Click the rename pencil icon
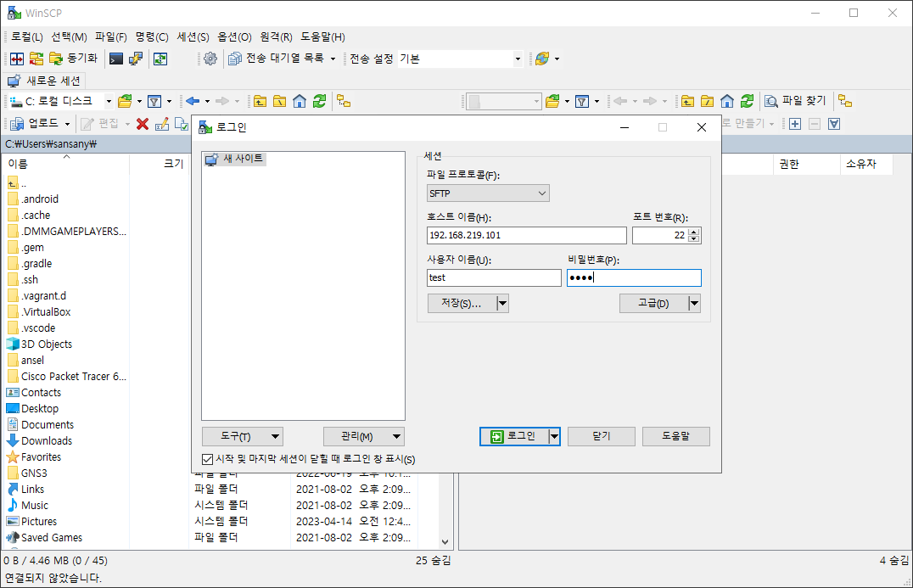 162,123
